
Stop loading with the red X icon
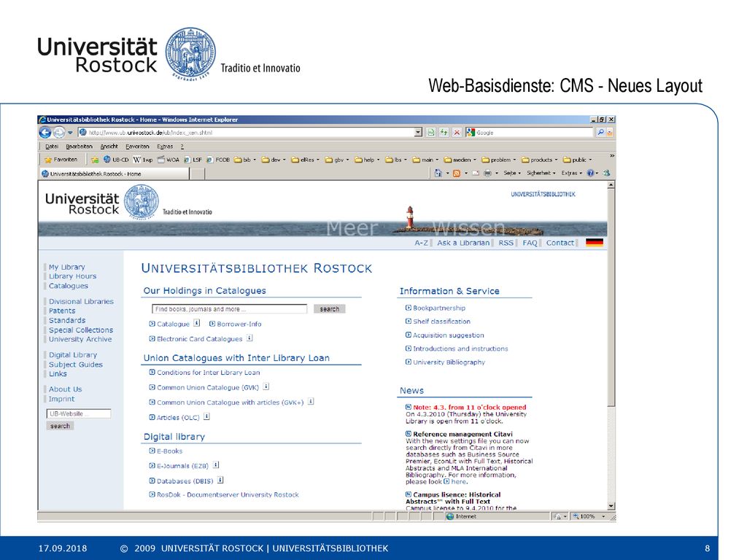[x=457, y=133]
